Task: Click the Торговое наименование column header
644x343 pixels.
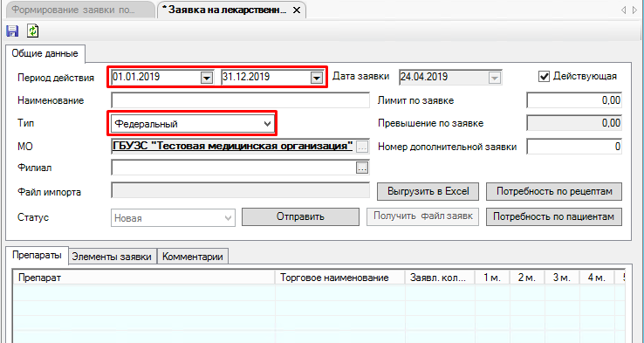Action: tap(340, 278)
